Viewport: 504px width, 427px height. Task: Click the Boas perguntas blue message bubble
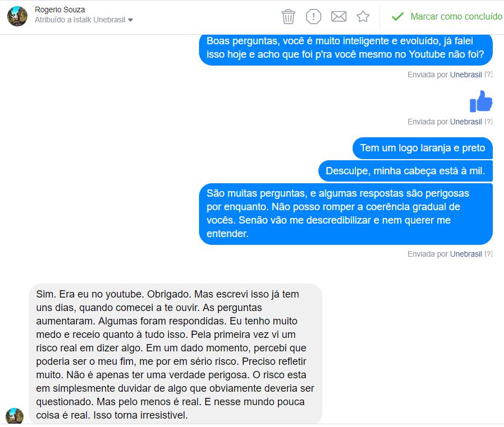point(346,49)
